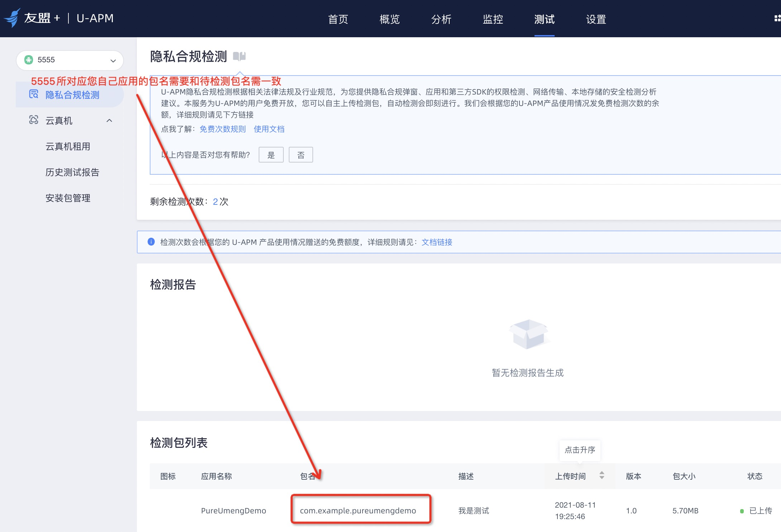Image resolution: width=781 pixels, height=532 pixels.
Task: Go to 首页 tab
Action: [338, 19]
